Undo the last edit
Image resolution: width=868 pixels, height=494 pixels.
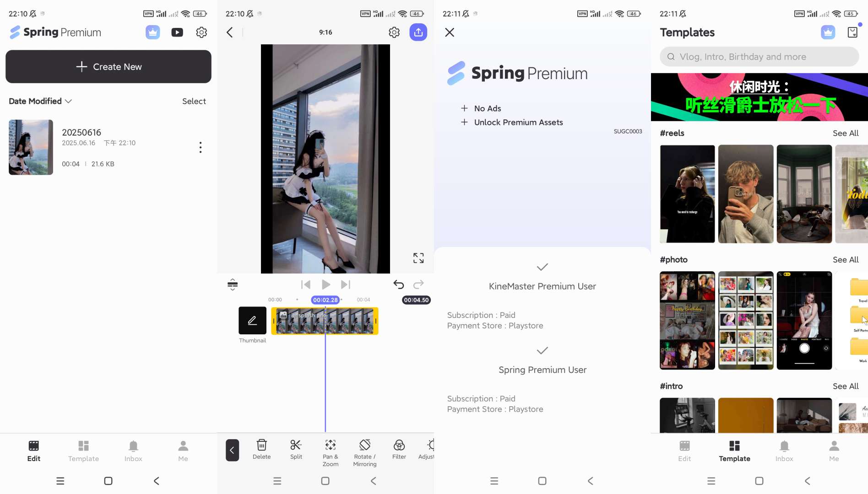click(399, 285)
